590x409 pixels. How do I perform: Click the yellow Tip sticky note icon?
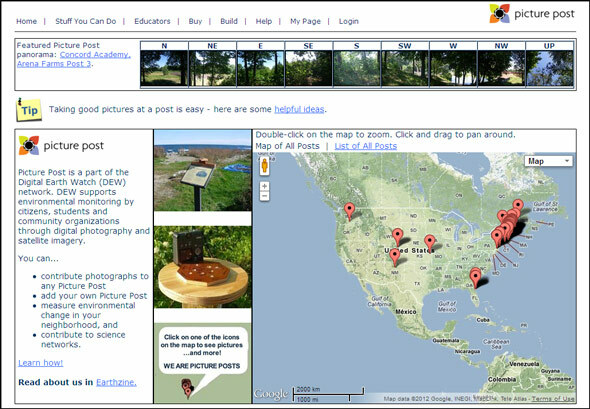pyautogui.click(x=29, y=110)
